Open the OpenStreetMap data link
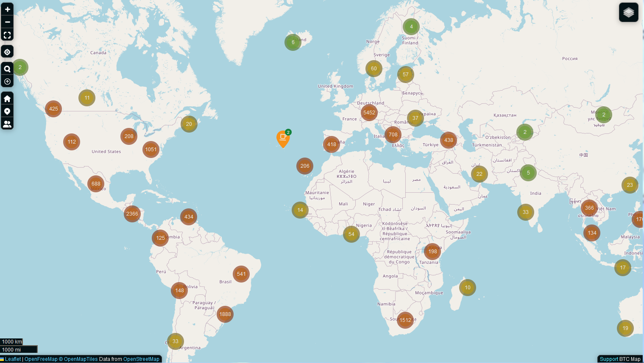This screenshot has height=363, width=644. click(141, 359)
